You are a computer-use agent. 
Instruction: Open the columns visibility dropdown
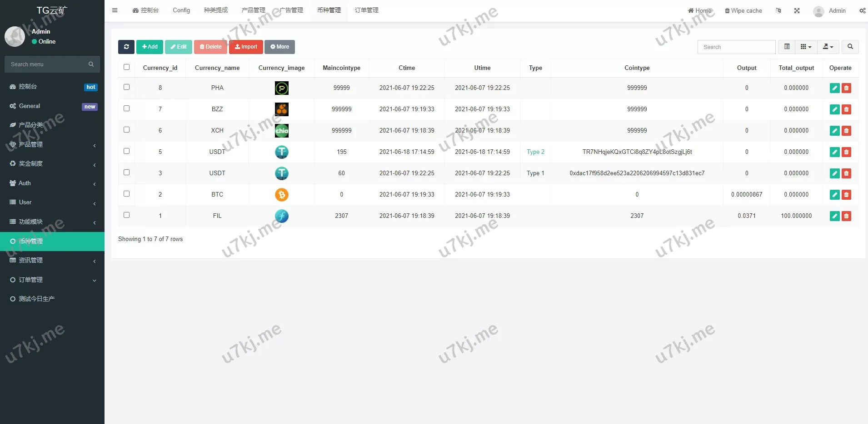(806, 47)
